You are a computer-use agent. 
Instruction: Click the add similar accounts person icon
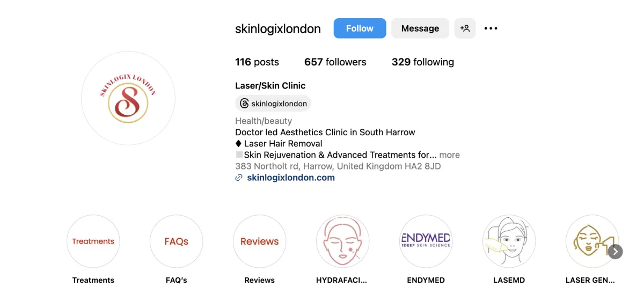(x=465, y=28)
